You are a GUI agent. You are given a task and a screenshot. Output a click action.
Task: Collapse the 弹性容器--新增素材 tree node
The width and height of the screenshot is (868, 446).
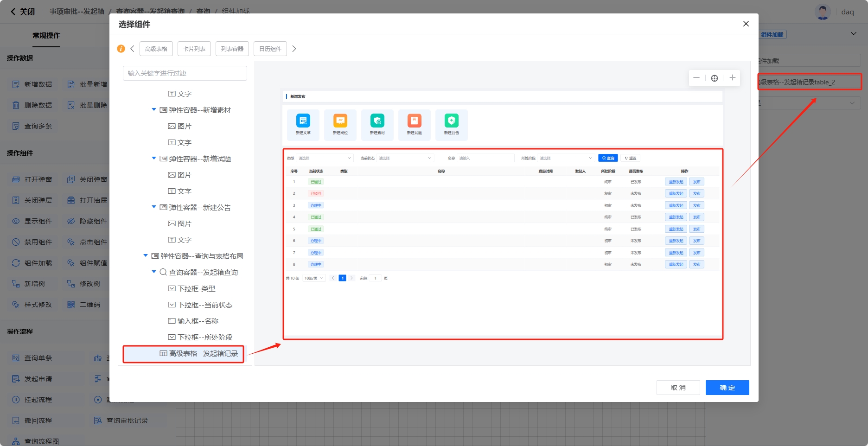(154, 110)
